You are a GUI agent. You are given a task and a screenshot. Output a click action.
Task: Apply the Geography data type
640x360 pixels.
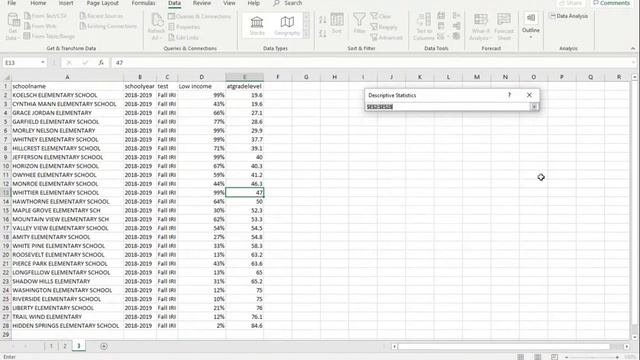[287, 25]
